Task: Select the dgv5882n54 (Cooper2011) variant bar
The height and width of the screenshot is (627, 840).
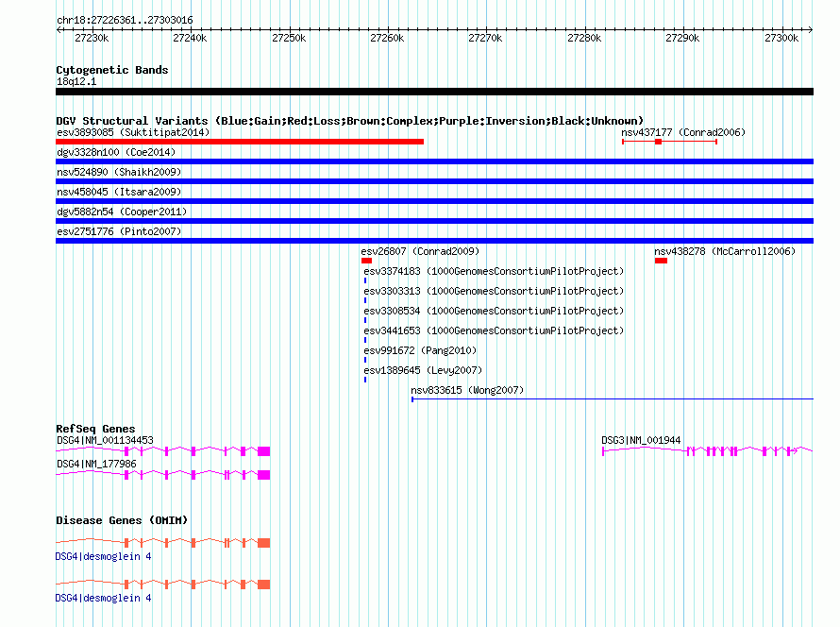Action: coord(434,221)
